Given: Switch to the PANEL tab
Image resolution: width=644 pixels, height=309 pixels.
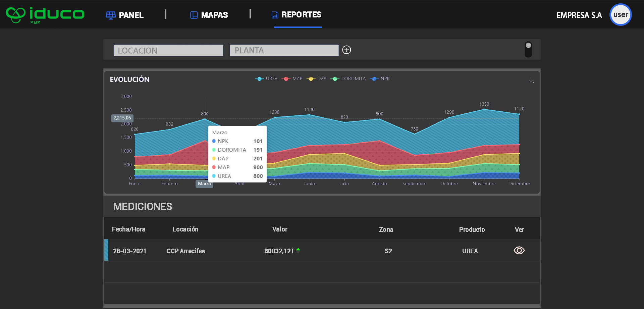Looking at the screenshot, I should coord(131,15).
